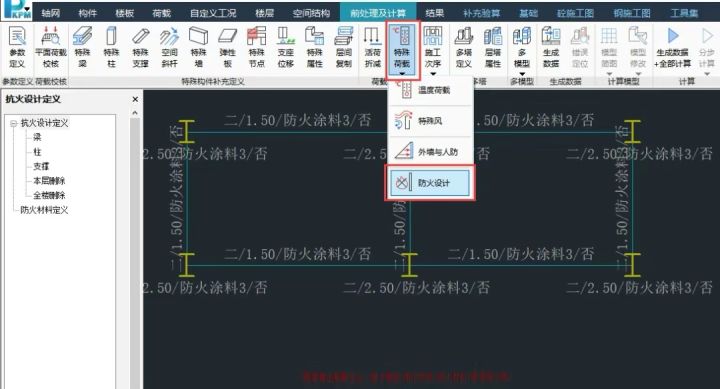The image size is (720, 389).
Task: Close the 抗火设计定义 side panel
Action: click(x=135, y=99)
